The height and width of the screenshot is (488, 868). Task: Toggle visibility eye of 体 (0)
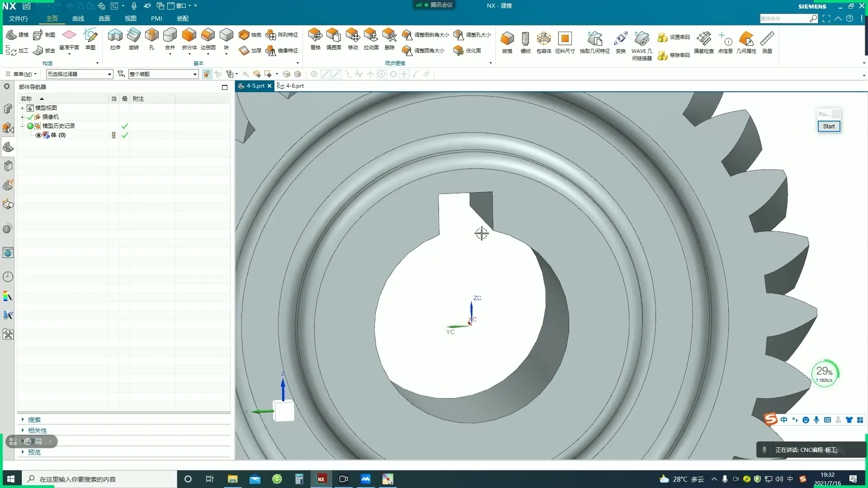click(x=38, y=135)
